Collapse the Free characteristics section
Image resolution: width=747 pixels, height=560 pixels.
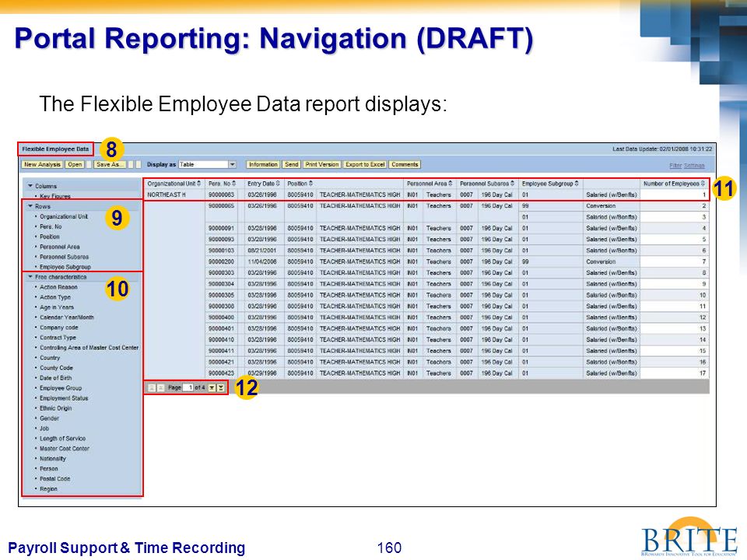point(30,277)
